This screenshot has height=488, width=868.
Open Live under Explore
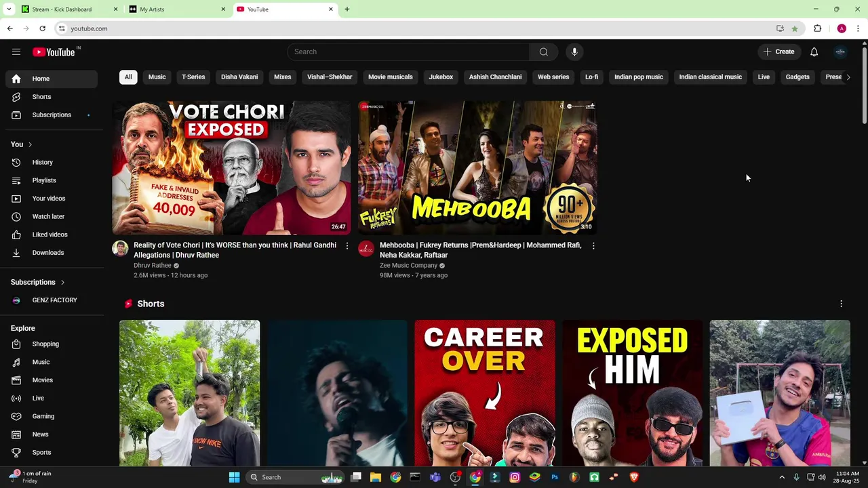52,399
